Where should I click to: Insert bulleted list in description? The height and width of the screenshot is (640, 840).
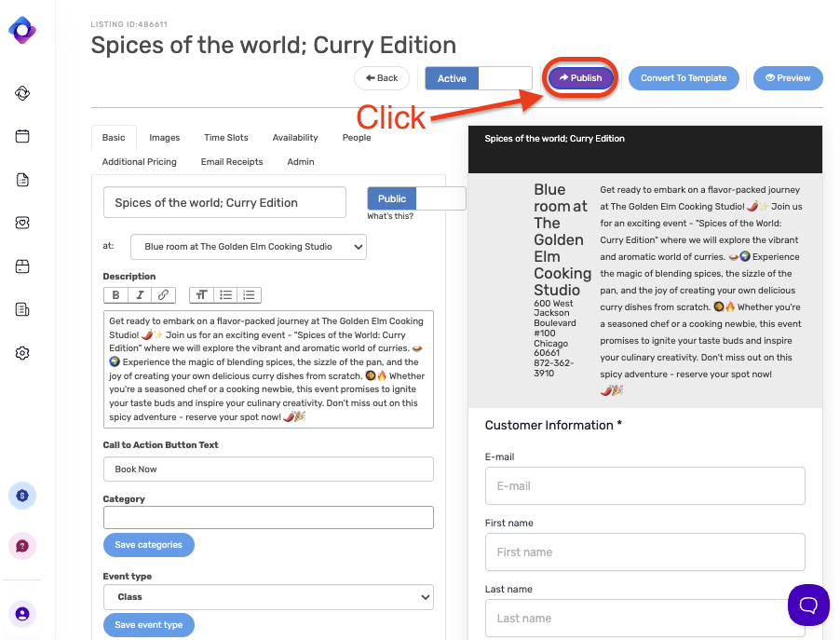point(225,294)
